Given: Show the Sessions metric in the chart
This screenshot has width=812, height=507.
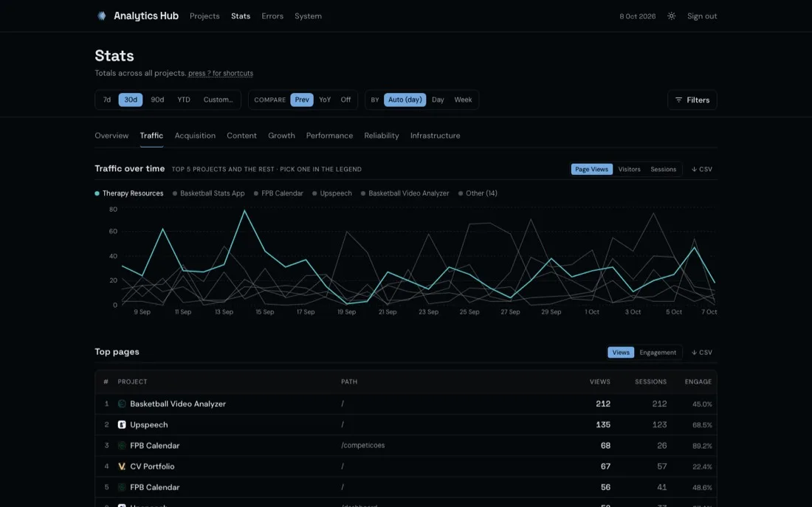Looking at the screenshot, I should (x=664, y=169).
